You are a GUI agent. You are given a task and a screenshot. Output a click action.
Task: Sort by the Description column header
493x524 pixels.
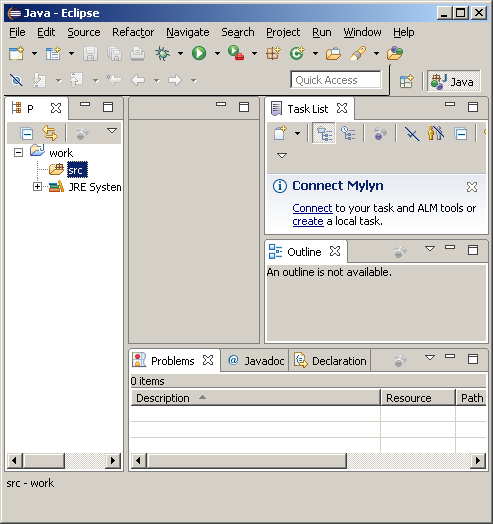[x=256, y=398]
